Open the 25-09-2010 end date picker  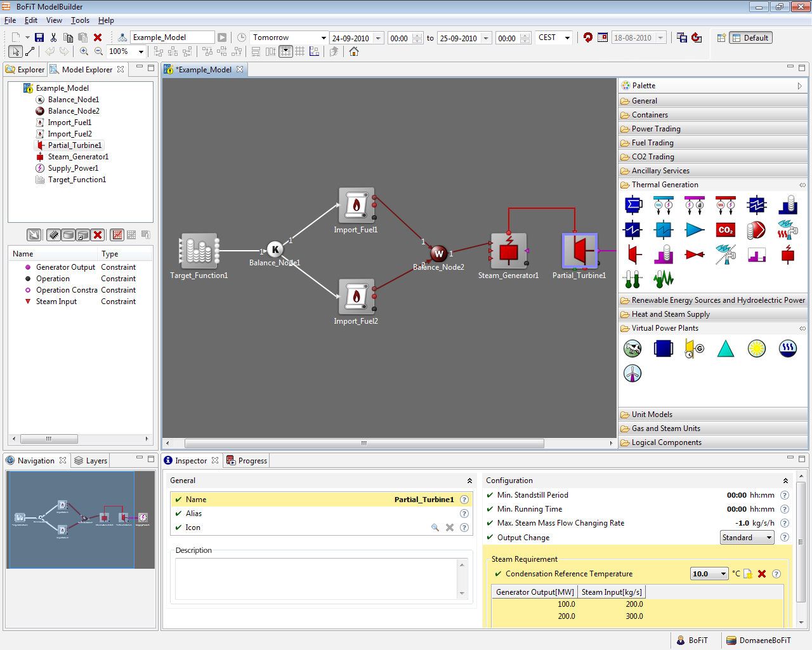tap(487, 38)
